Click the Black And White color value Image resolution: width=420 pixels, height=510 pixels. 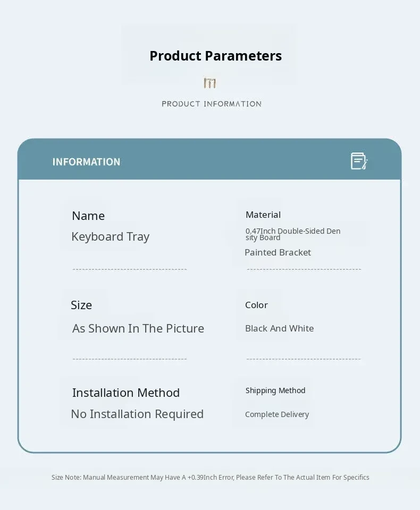coord(279,328)
